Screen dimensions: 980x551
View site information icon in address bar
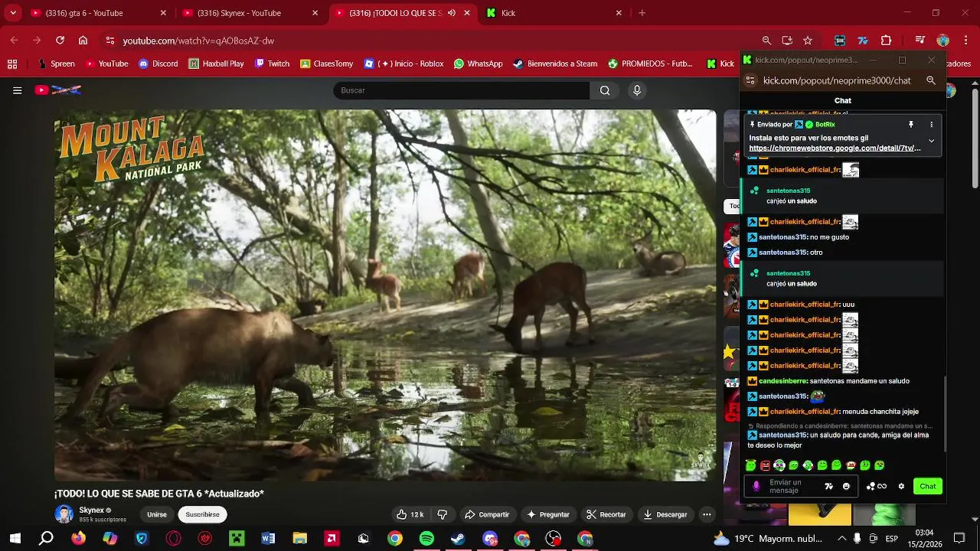pos(110,41)
